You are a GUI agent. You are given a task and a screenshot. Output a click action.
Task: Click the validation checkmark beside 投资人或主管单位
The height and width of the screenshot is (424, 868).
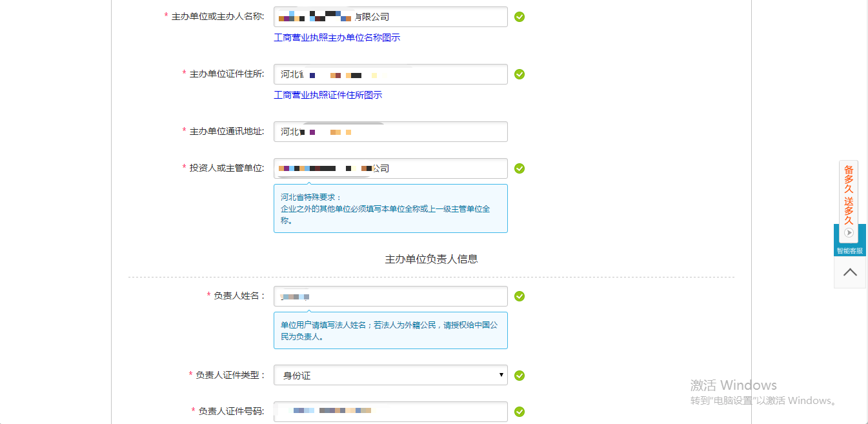pyautogui.click(x=520, y=168)
